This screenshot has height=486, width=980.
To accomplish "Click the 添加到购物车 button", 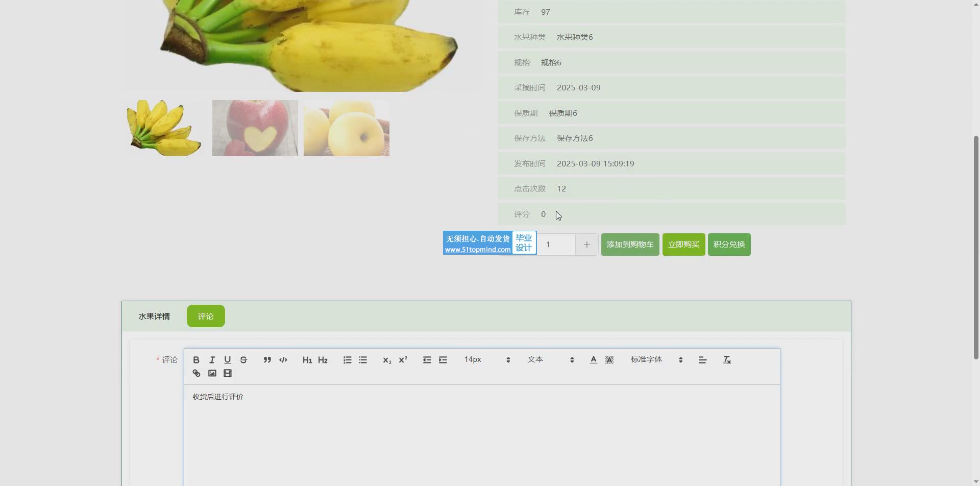I will pos(630,245).
